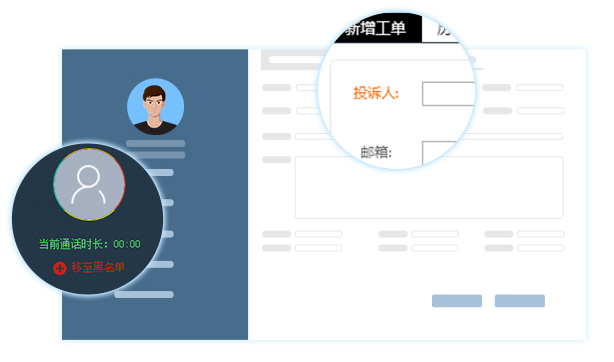This screenshot has height=362, width=614.
Task: Click the rightmost field in the first form row
Action: pyautogui.click(x=540, y=87)
